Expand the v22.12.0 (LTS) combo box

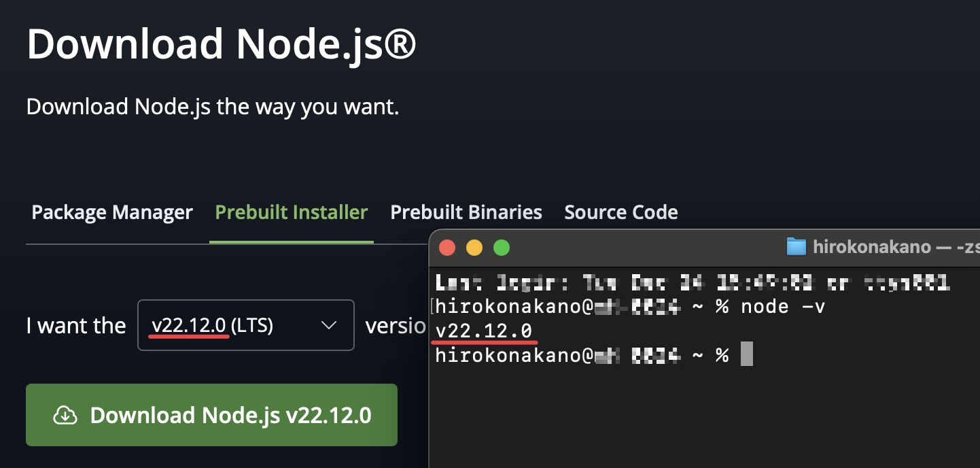(x=245, y=325)
